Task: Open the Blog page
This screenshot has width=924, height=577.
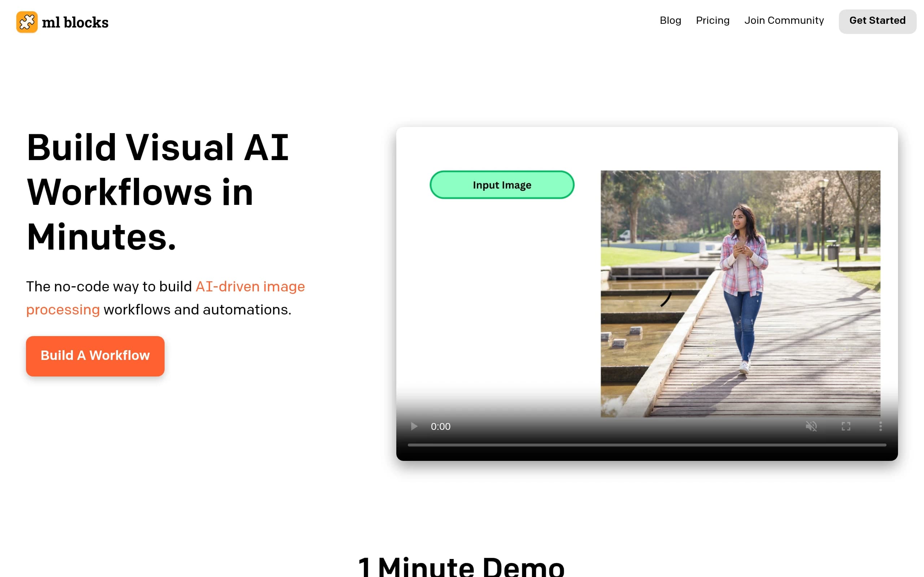Action: point(670,21)
